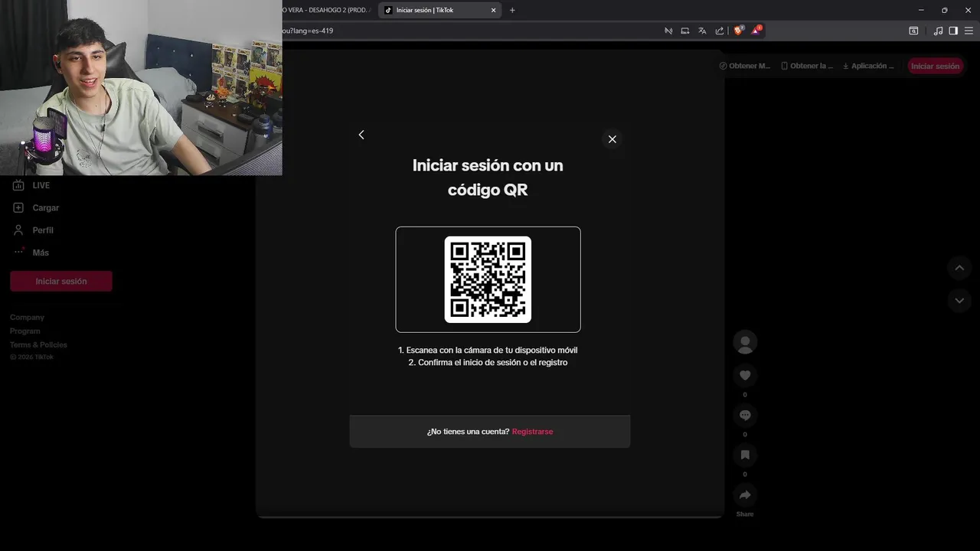Open the Brave Rewards triangle icon
Viewport: 980px width, 551px height.
click(756, 31)
